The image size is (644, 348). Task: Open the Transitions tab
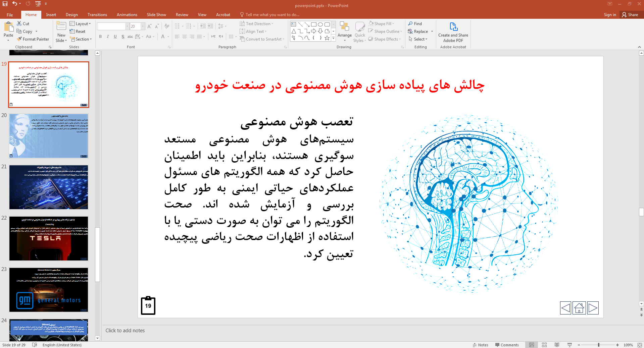[97, 15]
